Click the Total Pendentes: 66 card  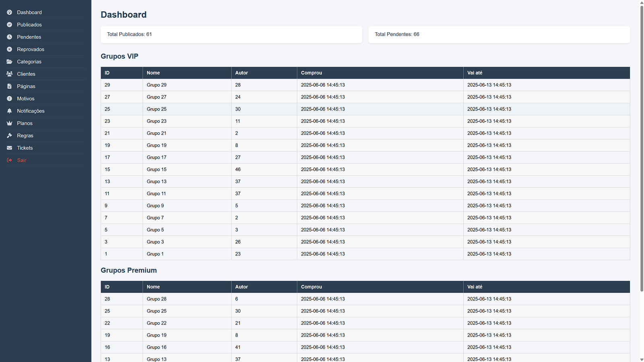499,35
